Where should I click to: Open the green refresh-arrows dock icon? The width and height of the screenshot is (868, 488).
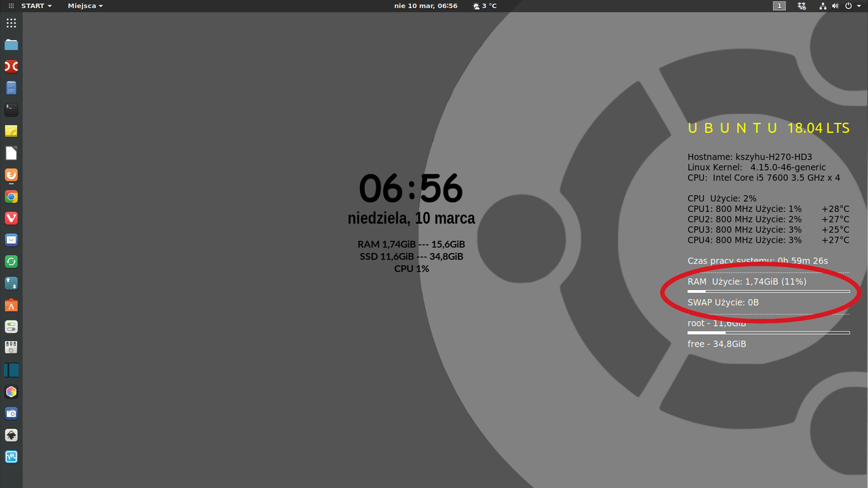pos(11,262)
